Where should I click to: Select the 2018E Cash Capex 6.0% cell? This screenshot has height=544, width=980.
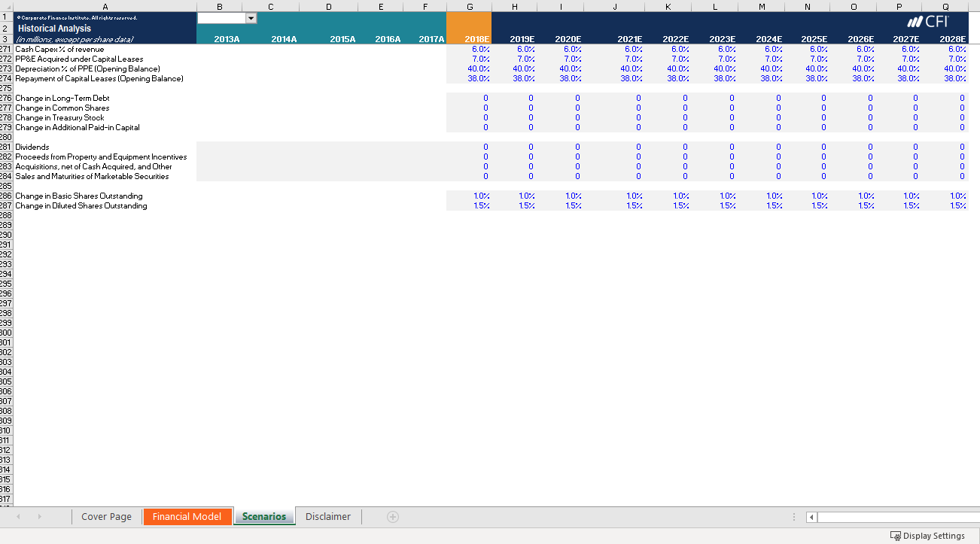pyautogui.click(x=470, y=49)
